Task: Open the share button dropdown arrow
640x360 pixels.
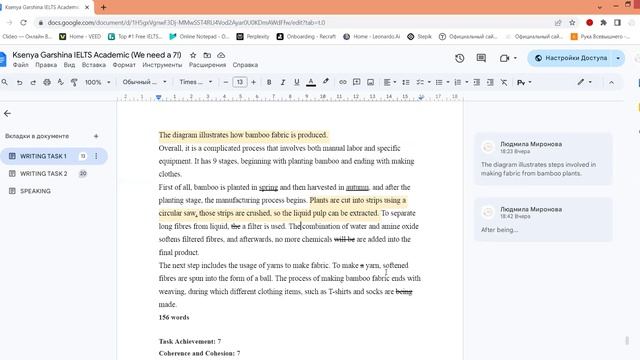Action: 618,58
